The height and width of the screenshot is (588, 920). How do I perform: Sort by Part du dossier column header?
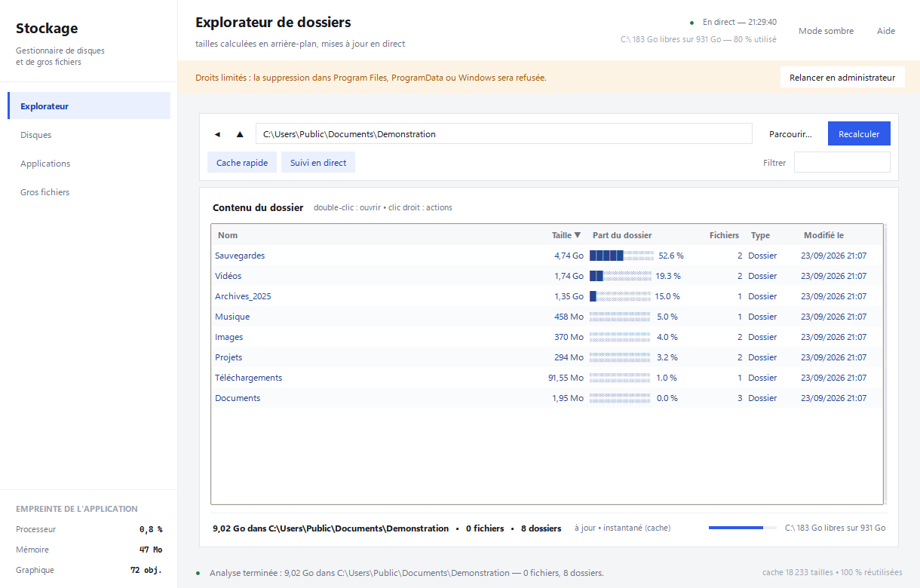(x=622, y=235)
